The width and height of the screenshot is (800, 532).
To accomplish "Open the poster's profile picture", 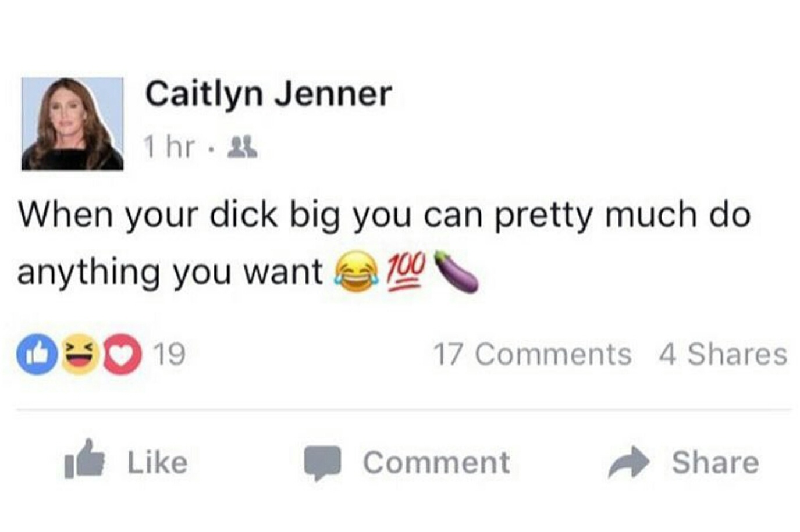I will point(72,123).
